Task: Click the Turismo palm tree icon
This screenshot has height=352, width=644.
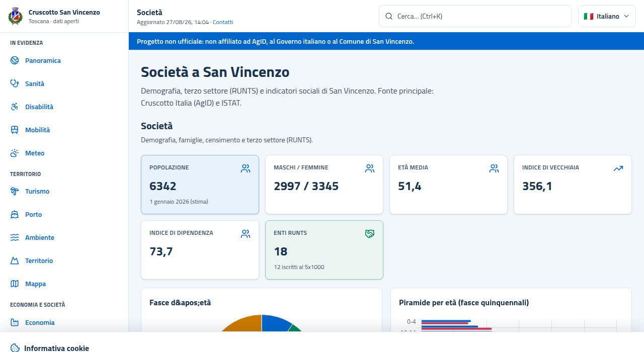Action: click(x=15, y=191)
